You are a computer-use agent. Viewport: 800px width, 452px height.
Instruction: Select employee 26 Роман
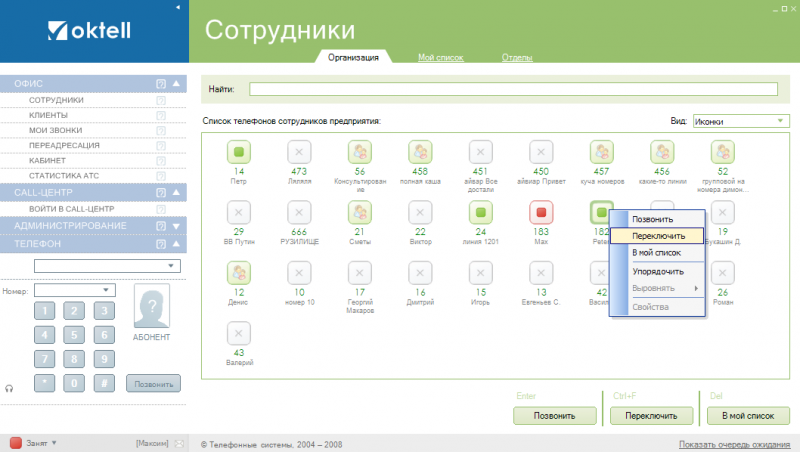click(x=722, y=273)
